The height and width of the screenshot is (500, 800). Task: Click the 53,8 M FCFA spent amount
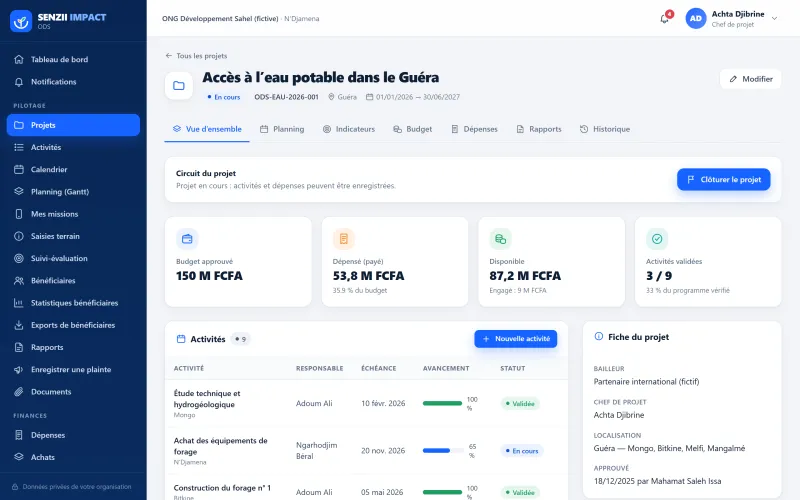point(368,276)
